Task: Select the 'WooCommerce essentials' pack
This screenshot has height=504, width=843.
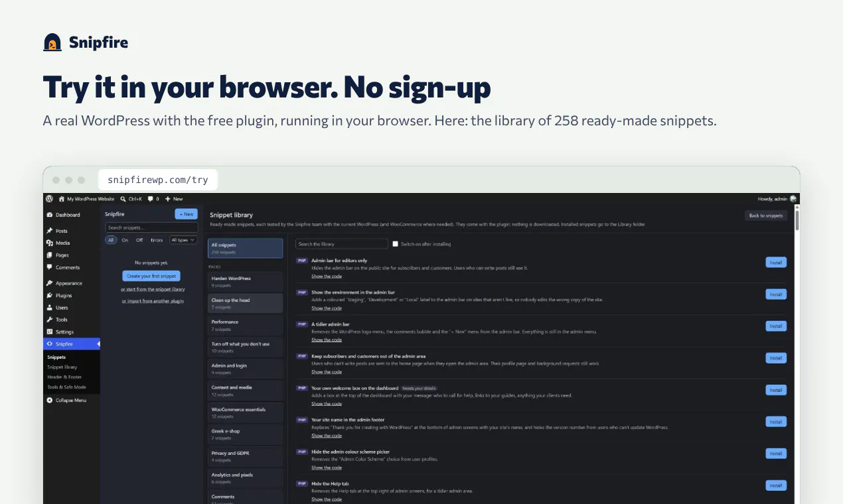Action: coord(246,412)
